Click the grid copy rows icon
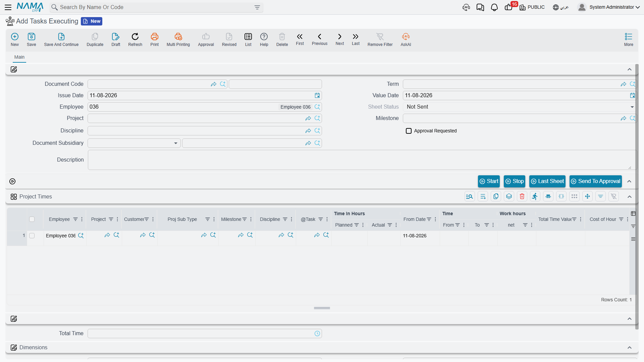644x362 pixels. click(x=496, y=196)
